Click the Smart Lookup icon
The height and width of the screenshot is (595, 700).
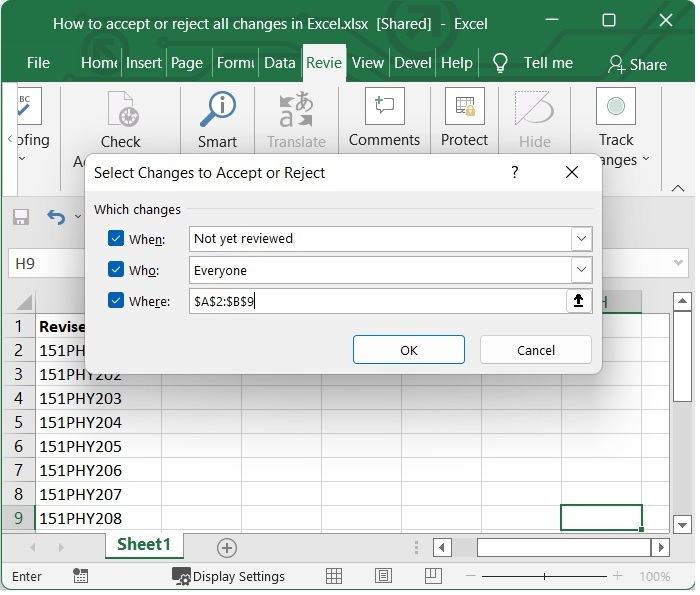pyautogui.click(x=217, y=109)
